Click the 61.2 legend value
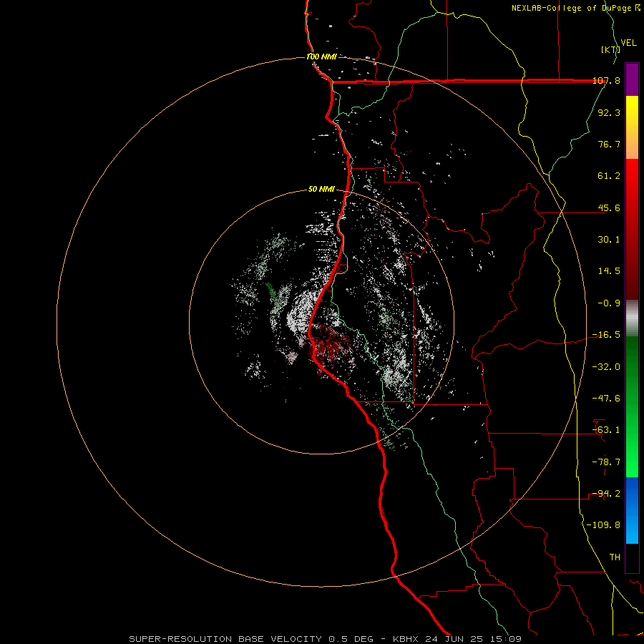The image size is (644, 644). tap(609, 176)
